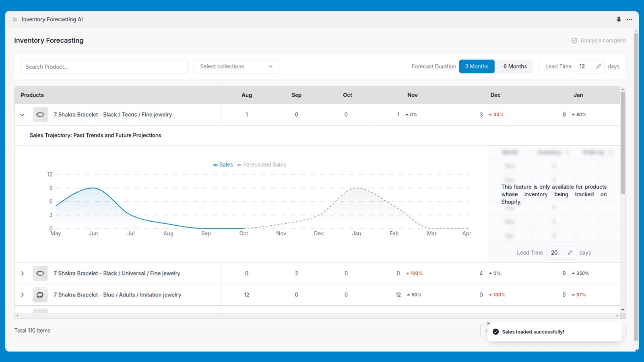
Task: Click the 7 Shakra Bracelet Black Universal product name
Action: [x=117, y=274]
